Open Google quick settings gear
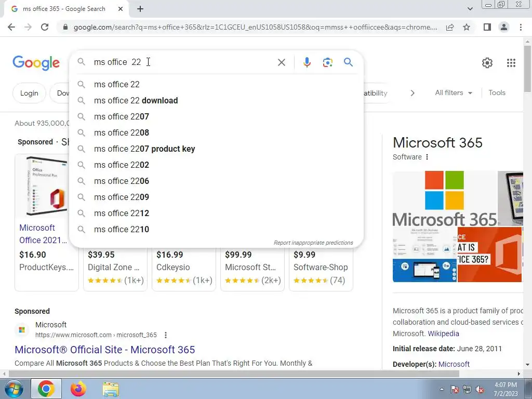The image size is (532, 399). pyautogui.click(x=487, y=63)
